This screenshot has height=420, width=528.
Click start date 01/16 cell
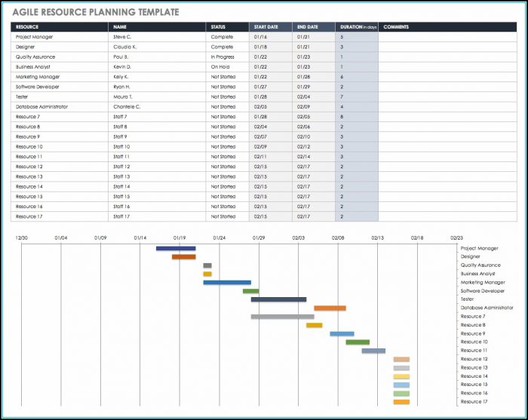(x=271, y=37)
